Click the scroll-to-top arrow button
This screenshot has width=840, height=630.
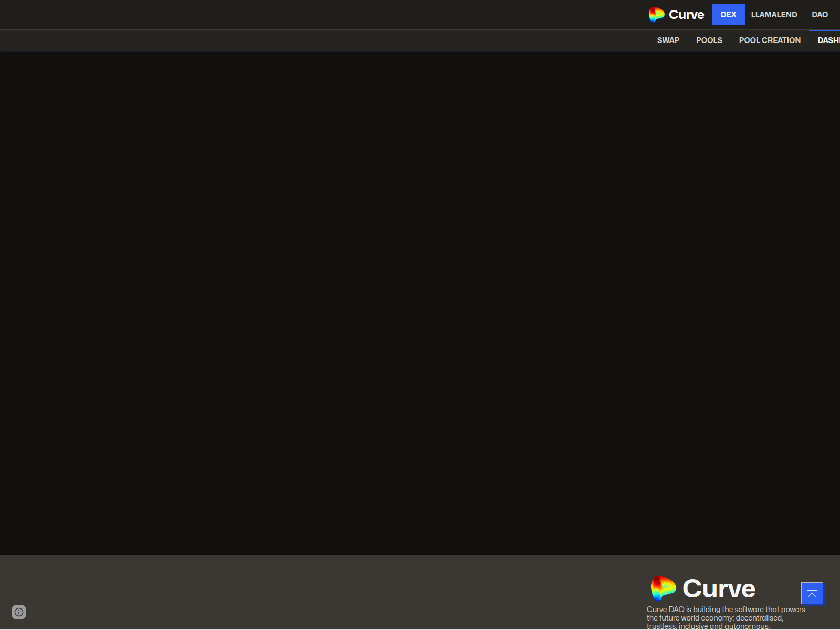pos(812,593)
